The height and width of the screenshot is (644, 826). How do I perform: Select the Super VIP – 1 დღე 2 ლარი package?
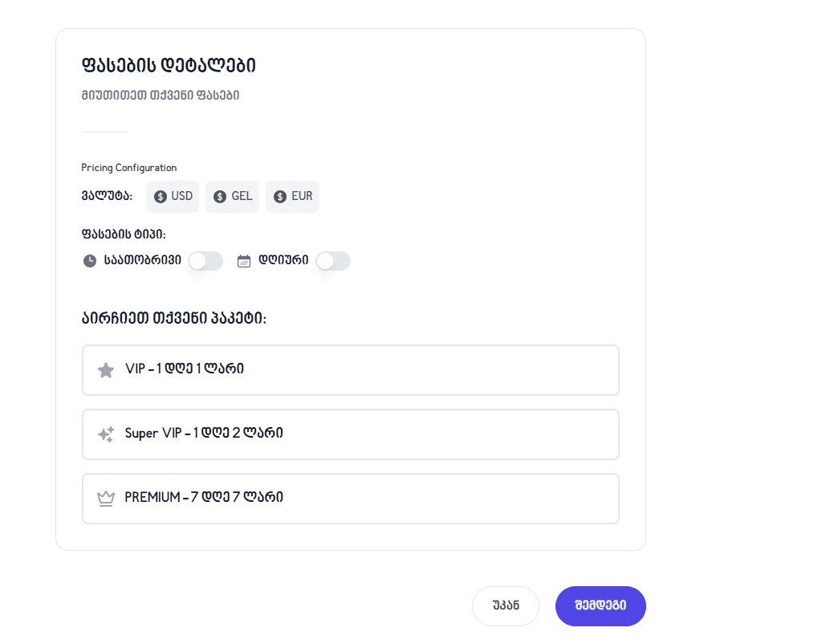pos(350,434)
